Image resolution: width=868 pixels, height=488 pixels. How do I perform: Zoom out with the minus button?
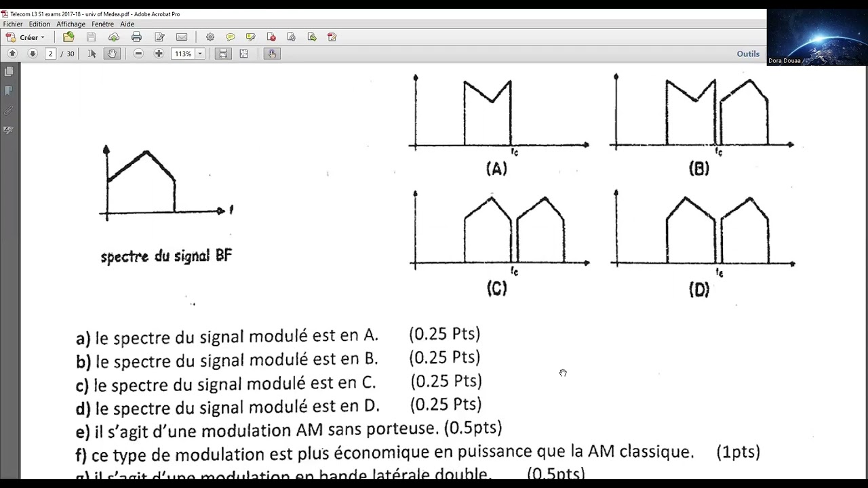point(138,54)
